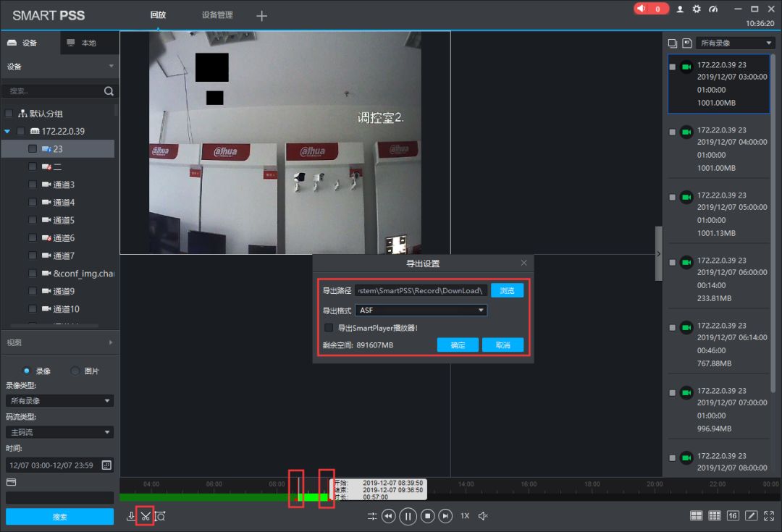Open the 导出格式 ASF dropdown
Screen dimensions: 782x532
(421, 311)
